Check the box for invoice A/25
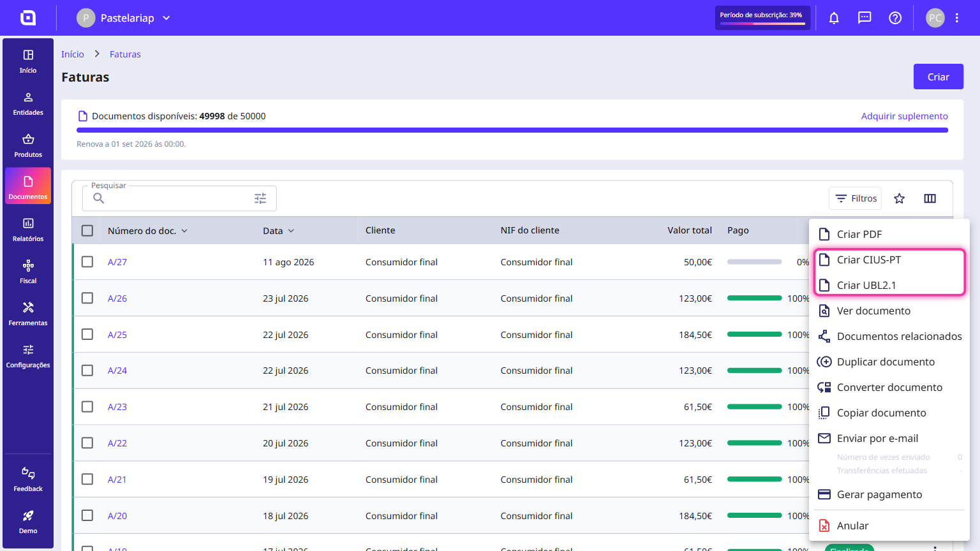Viewport: 980px width, 551px height. [87, 334]
